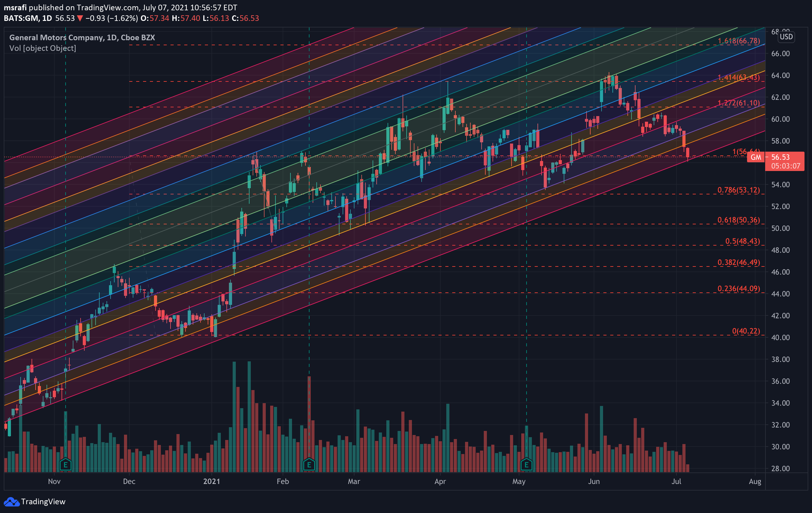The image size is (812, 513).
Task: Click the GM price label tag
Action: click(756, 157)
